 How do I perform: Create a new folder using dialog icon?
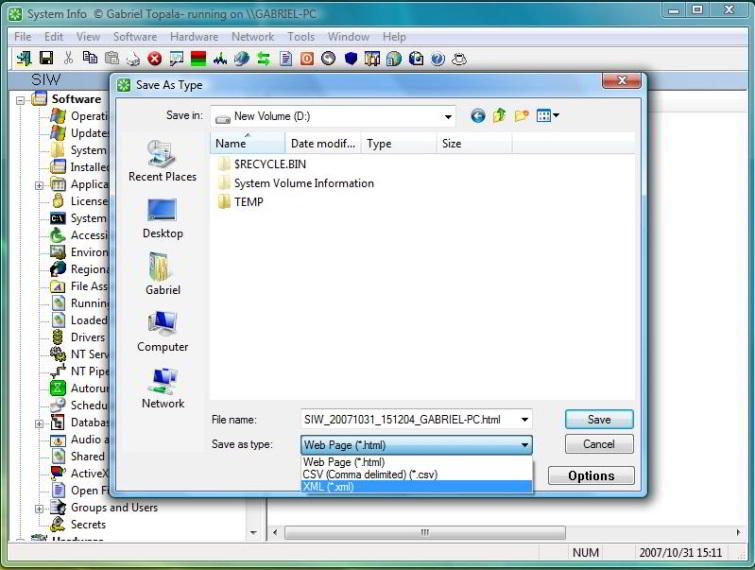tap(521, 116)
